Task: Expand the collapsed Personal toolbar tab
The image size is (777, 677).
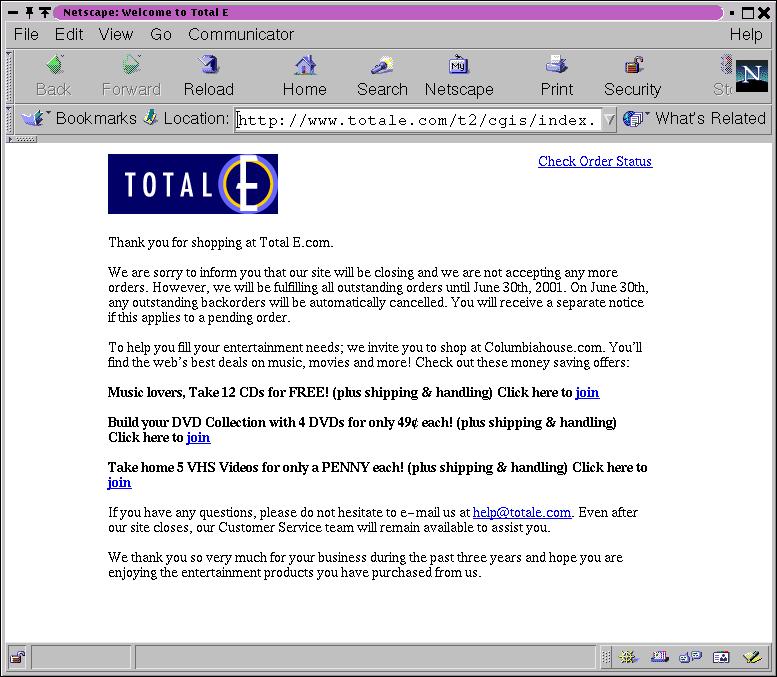Action: 22,139
